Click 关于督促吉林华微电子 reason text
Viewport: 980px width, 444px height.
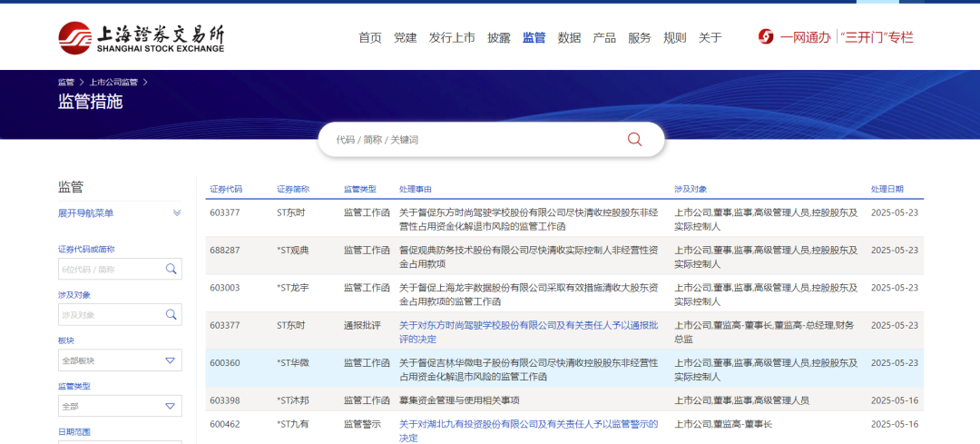pos(529,370)
